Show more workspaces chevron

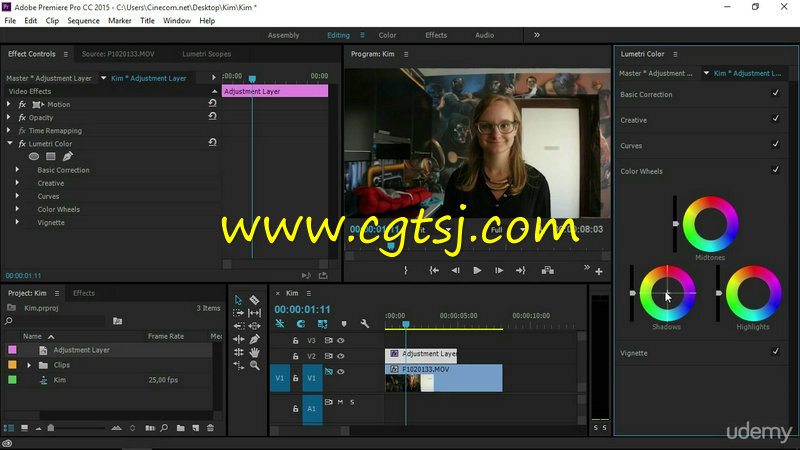pos(537,35)
